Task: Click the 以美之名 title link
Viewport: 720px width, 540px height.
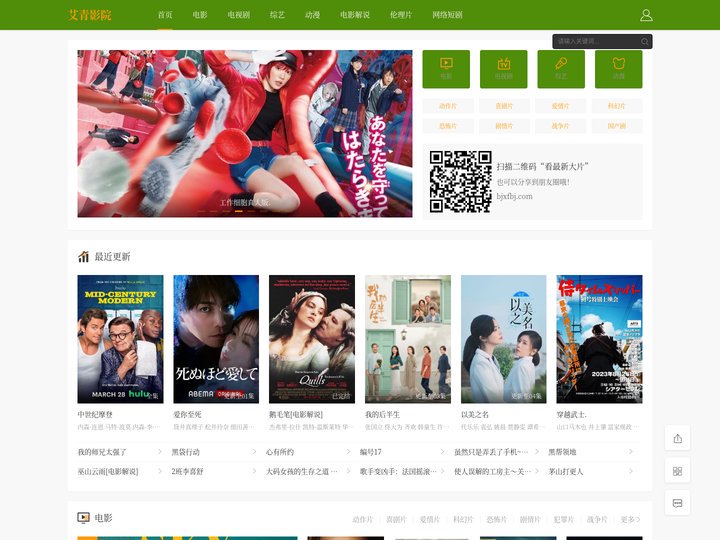Action: point(475,415)
